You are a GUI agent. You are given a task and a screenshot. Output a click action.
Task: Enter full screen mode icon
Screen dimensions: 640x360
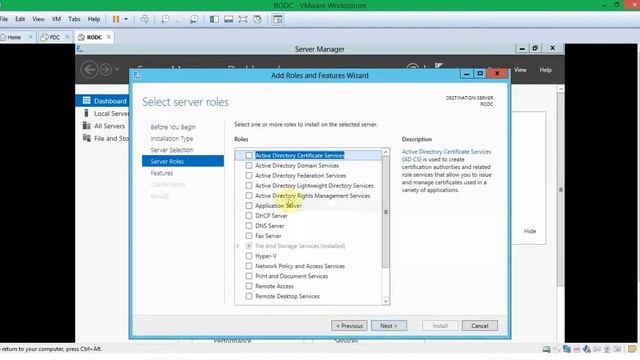(x=243, y=19)
